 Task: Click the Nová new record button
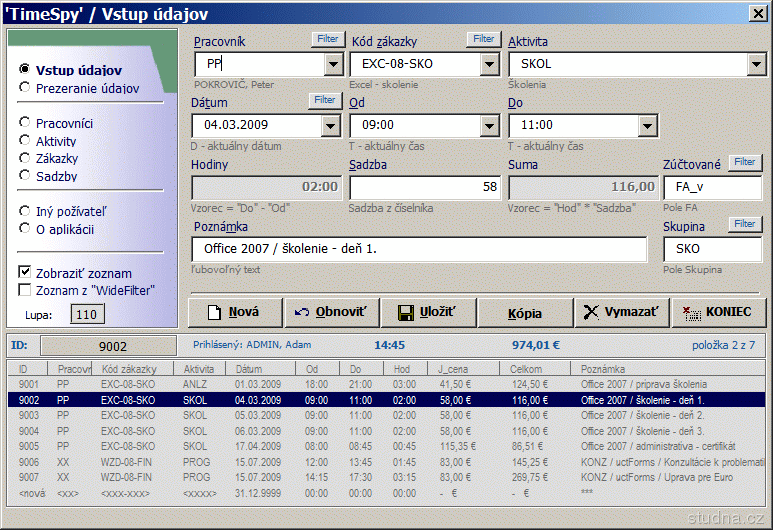click(x=234, y=312)
